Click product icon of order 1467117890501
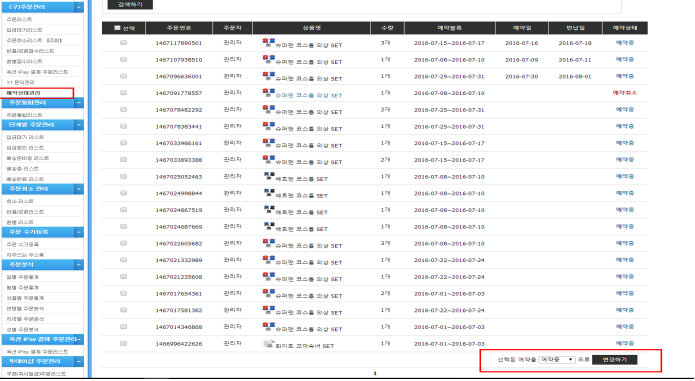 (x=269, y=42)
